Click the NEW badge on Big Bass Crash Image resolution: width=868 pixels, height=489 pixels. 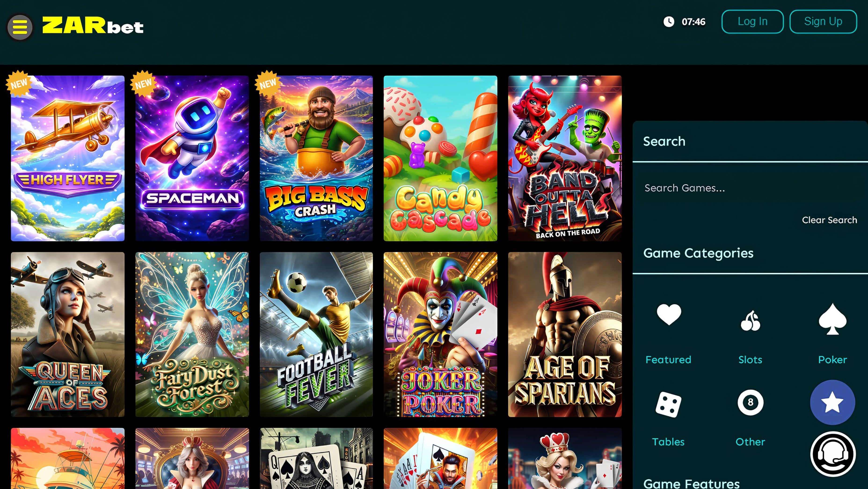[x=268, y=83]
